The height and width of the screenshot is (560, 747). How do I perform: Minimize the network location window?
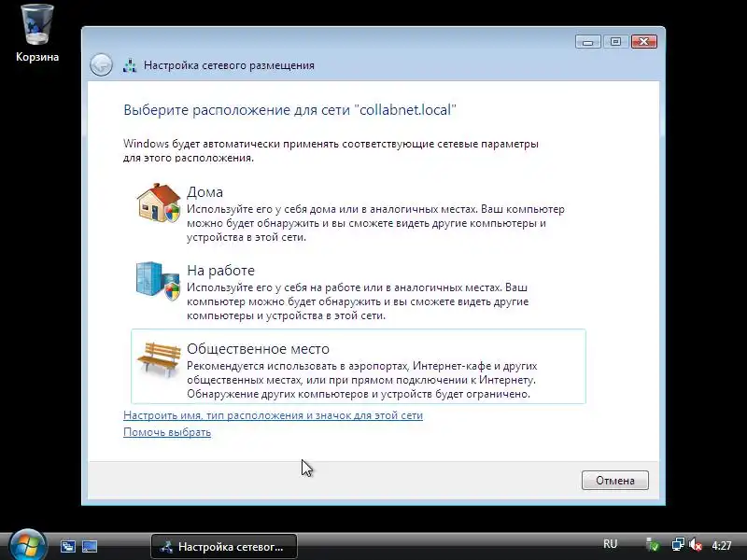pyautogui.click(x=587, y=42)
